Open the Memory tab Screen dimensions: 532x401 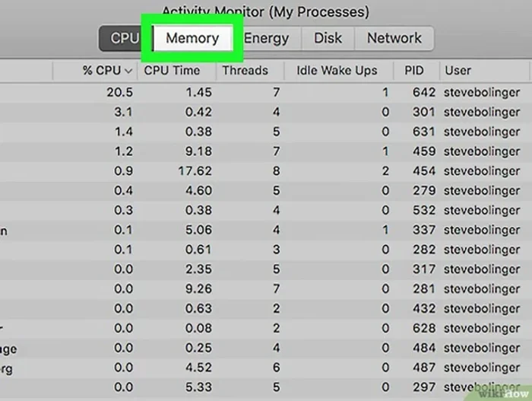pyautogui.click(x=192, y=38)
